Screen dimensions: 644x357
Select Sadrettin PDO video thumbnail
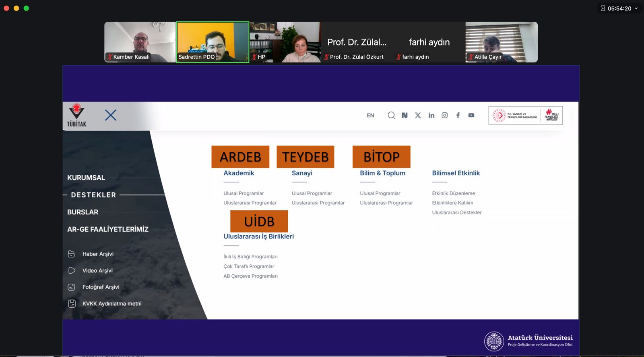[x=213, y=42]
